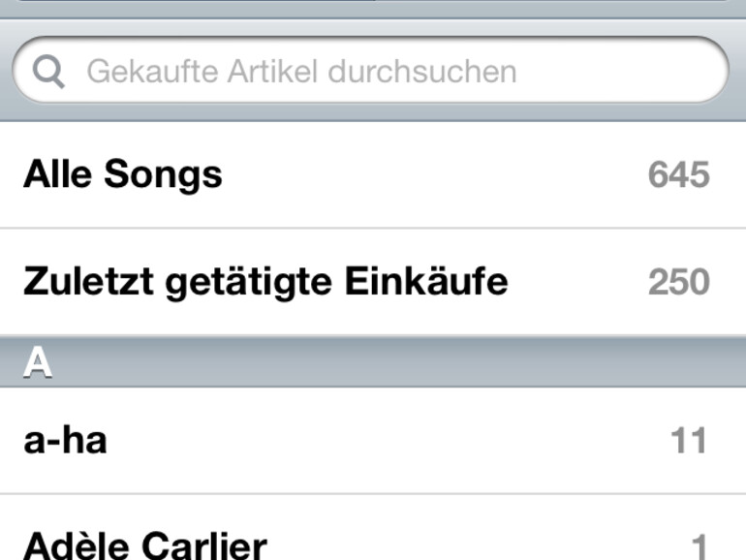
Task: Click the 'Gekaufte Artikel durchsuchen' search field
Action: [300, 71]
